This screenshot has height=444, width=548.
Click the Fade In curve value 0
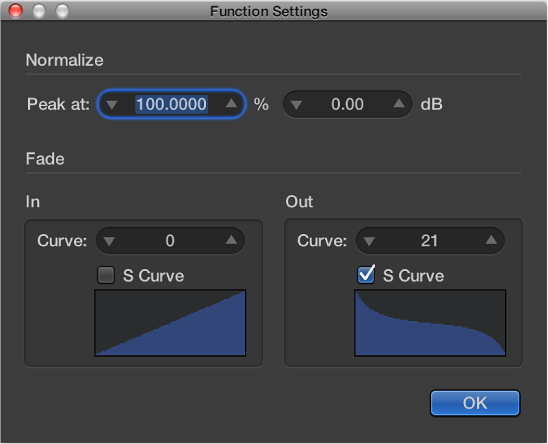click(170, 241)
